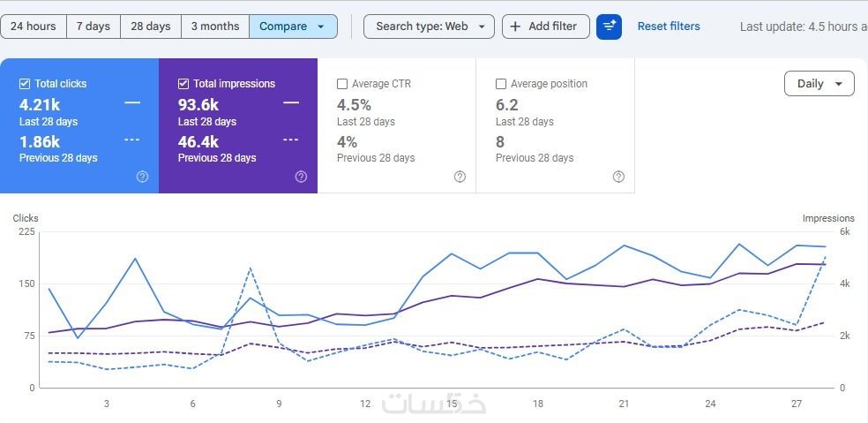Viewport: 868px width, 423px height.
Task: Choose the 3 months date range
Action: (x=215, y=26)
